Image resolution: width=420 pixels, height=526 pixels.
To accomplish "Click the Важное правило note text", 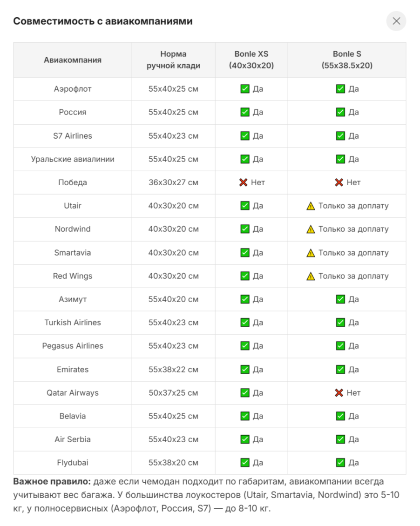I will click(206, 495).
